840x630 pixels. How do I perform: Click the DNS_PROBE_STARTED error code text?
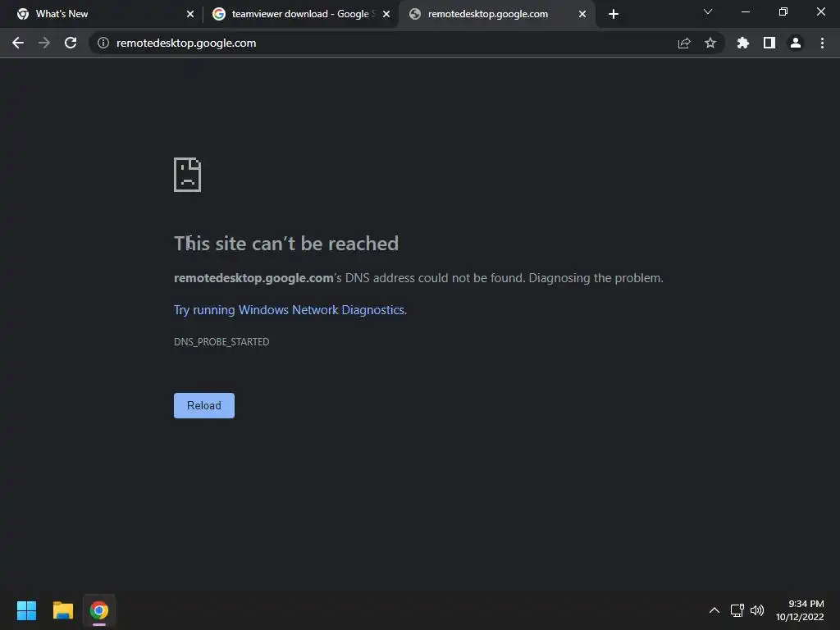(x=221, y=342)
